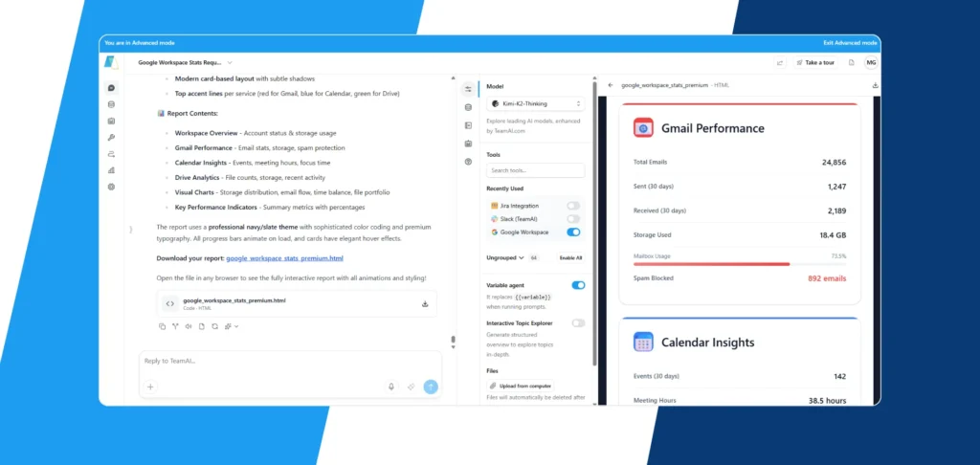Open the saved library icon below database icon
Viewport: 980px width, 465px height.
pyautogui.click(x=111, y=121)
